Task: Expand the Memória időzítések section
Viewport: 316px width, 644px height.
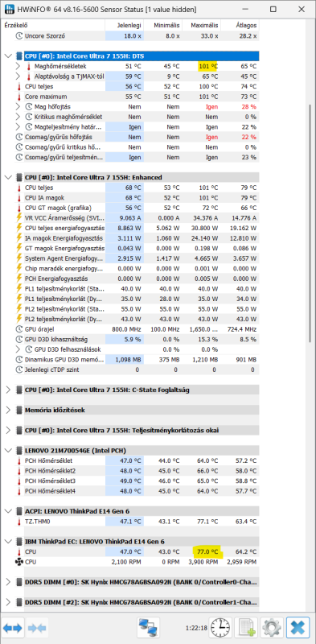Action: click(8, 410)
